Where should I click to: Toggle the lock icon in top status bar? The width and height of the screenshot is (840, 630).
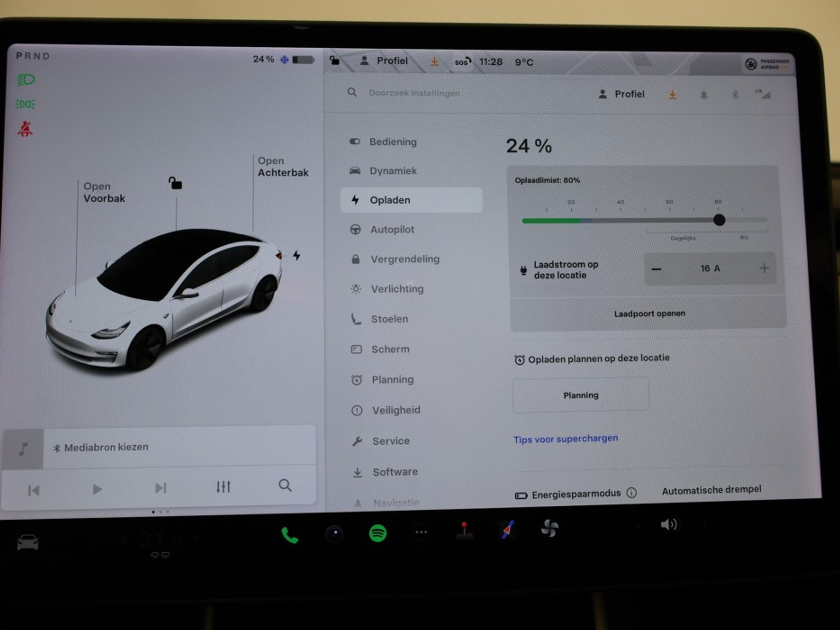pos(335,61)
